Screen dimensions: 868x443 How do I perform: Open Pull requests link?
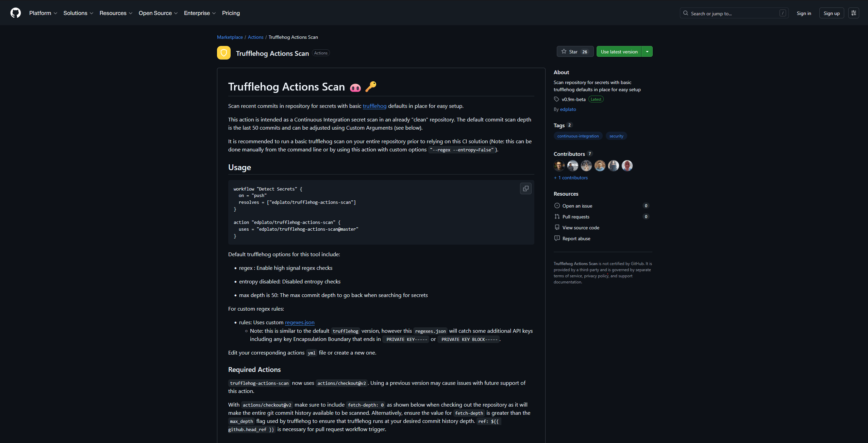pos(576,217)
